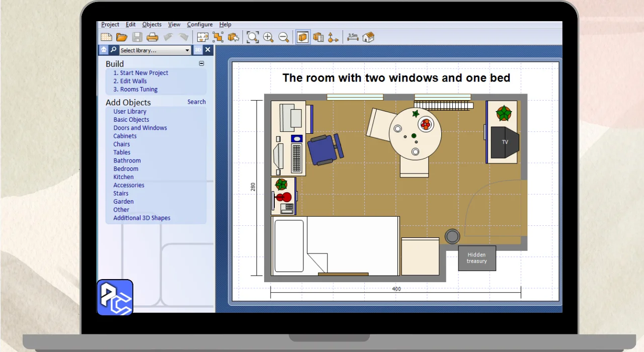Open the Bedroom category

pos(126,169)
